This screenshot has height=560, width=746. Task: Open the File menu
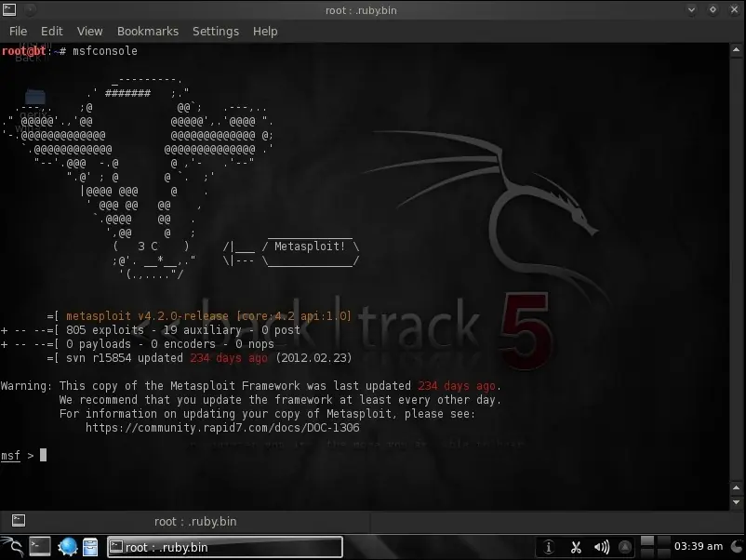coord(18,32)
